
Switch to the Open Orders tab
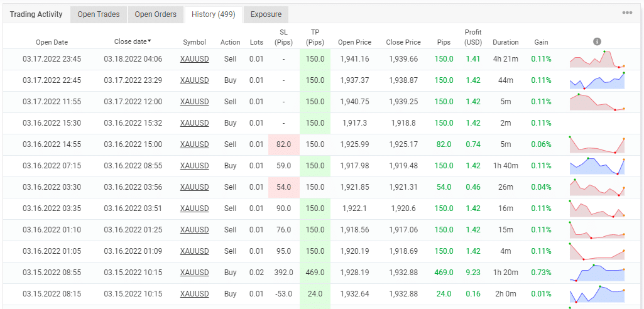coord(156,14)
